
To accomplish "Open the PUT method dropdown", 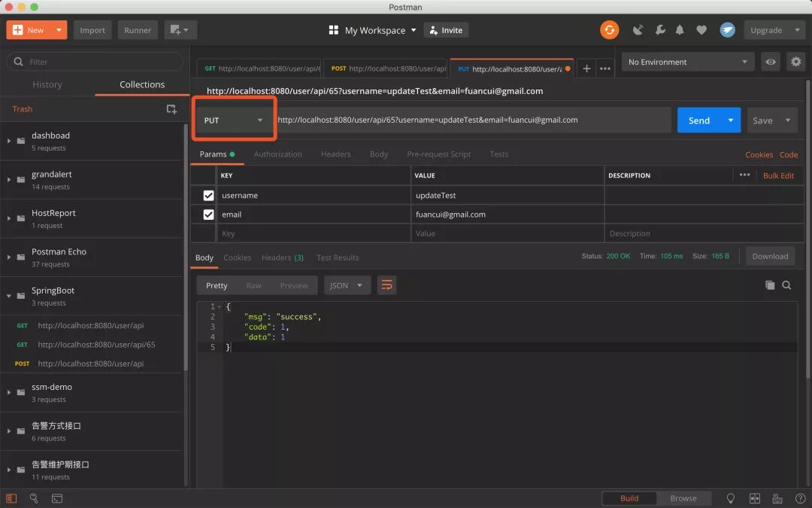I will [x=234, y=120].
